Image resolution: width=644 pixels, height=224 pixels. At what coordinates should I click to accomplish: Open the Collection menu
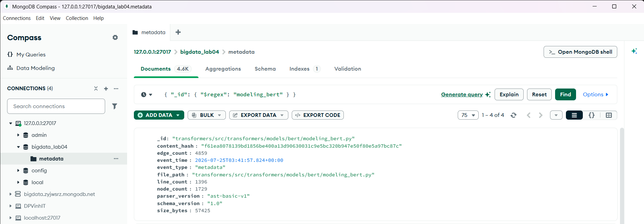77,18
